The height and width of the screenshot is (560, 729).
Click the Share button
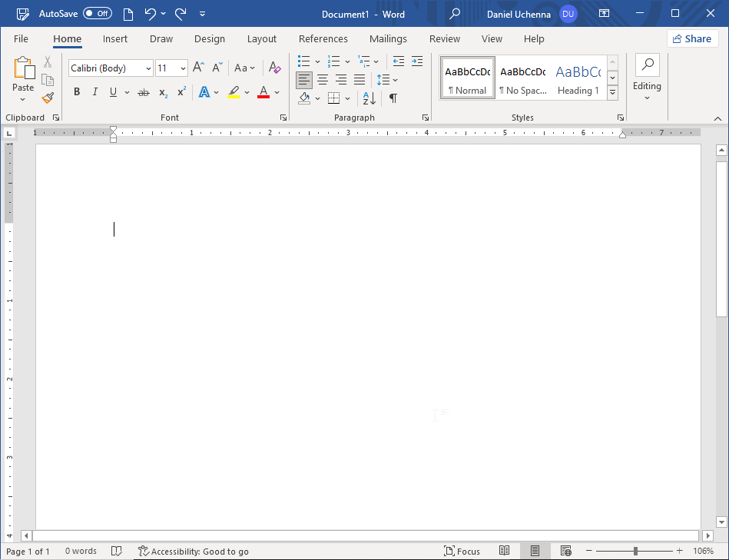coord(691,39)
